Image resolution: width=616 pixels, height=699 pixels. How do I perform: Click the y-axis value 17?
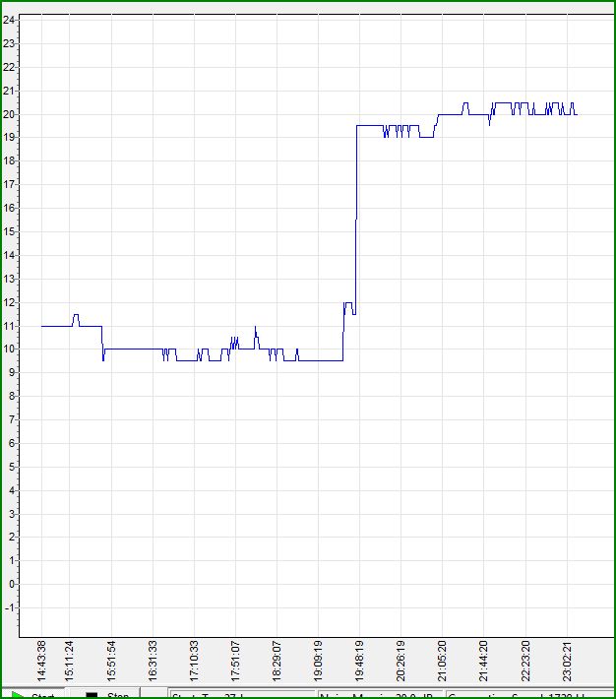9,184
